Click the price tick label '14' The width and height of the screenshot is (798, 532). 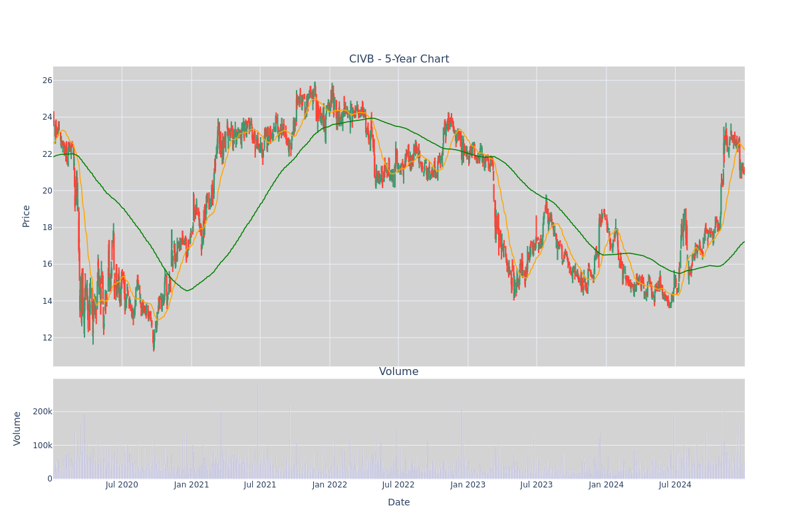point(47,301)
